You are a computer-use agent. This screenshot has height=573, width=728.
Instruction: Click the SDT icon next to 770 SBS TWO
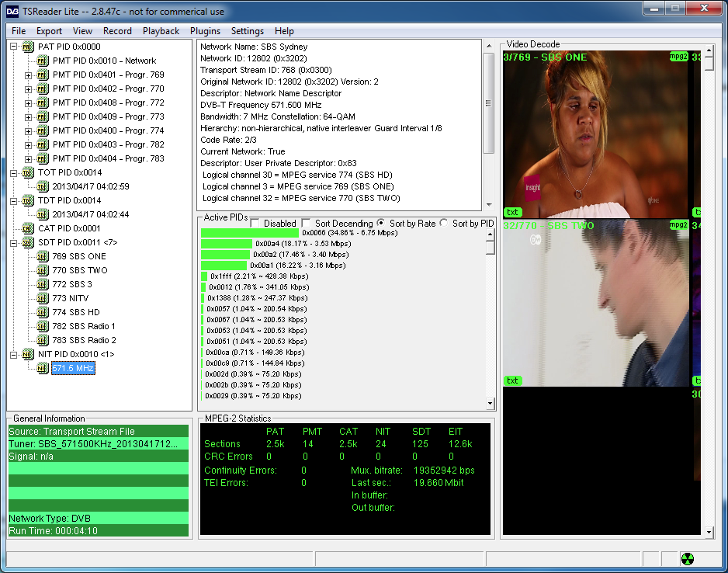[43, 270]
